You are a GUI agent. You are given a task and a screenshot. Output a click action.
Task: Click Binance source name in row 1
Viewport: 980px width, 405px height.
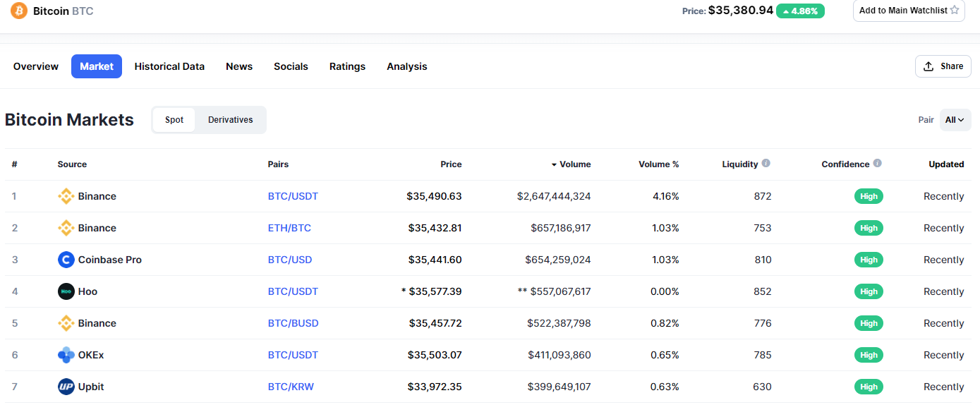(97, 196)
